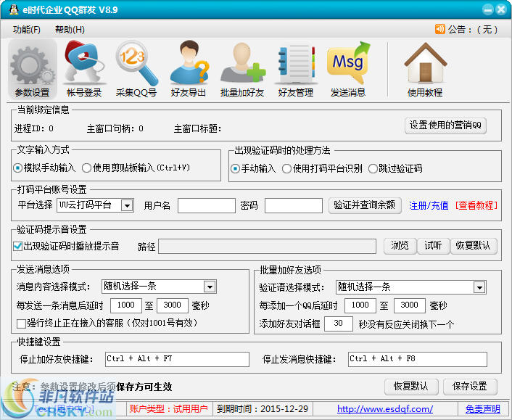The height and width of the screenshot is (420, 512).
Task: Open the [查看教程] red link
Action: point(476,205)
